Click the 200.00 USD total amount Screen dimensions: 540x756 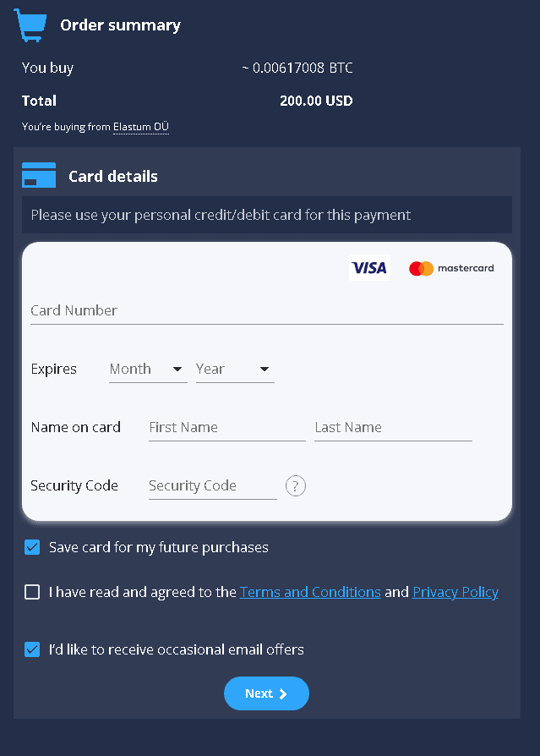pyautogui.click(x=315, y=101)
